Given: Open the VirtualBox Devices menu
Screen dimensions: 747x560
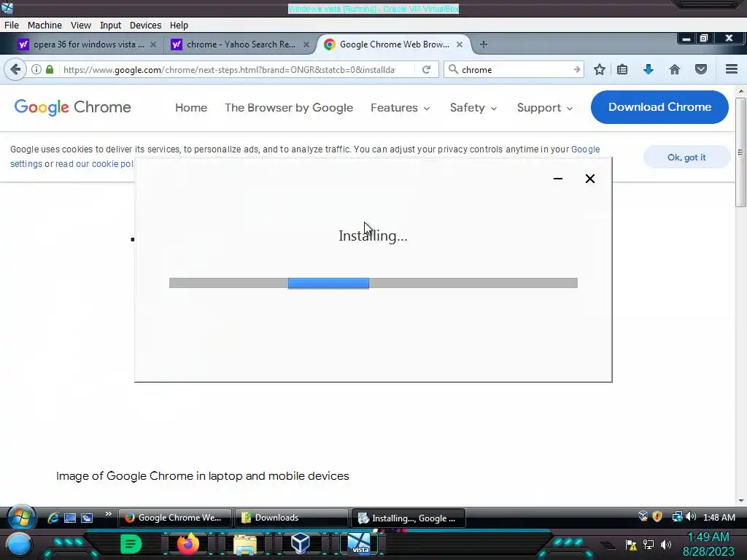Looking at the screenshot, I should [x=145, y=26].
